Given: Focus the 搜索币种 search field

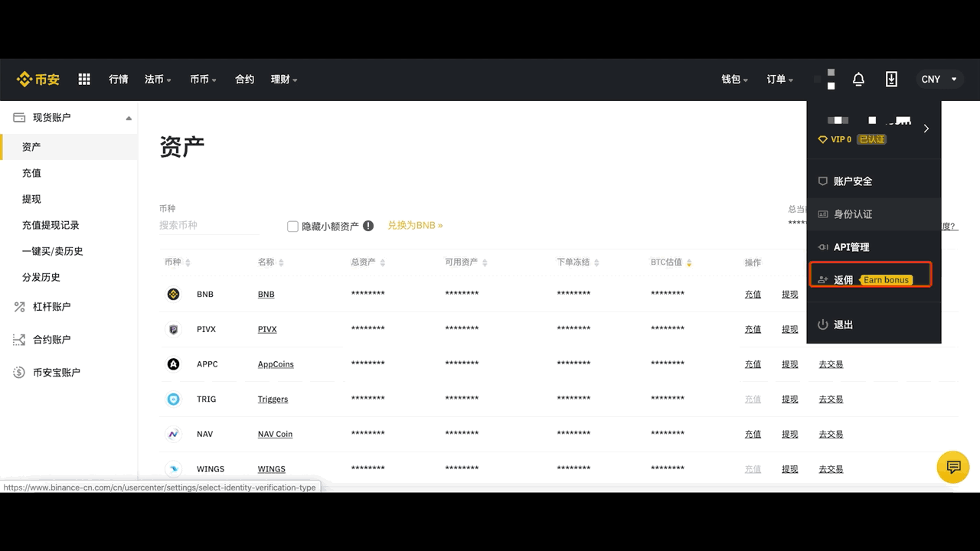Looking at the screenshot, I should [209, 226].
